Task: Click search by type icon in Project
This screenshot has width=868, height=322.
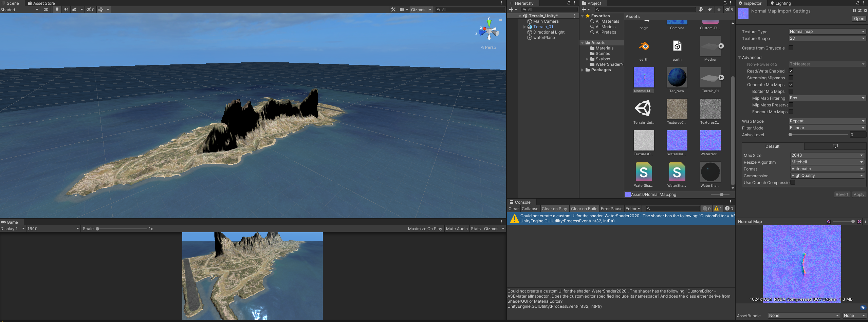Action: coord(701,9)
